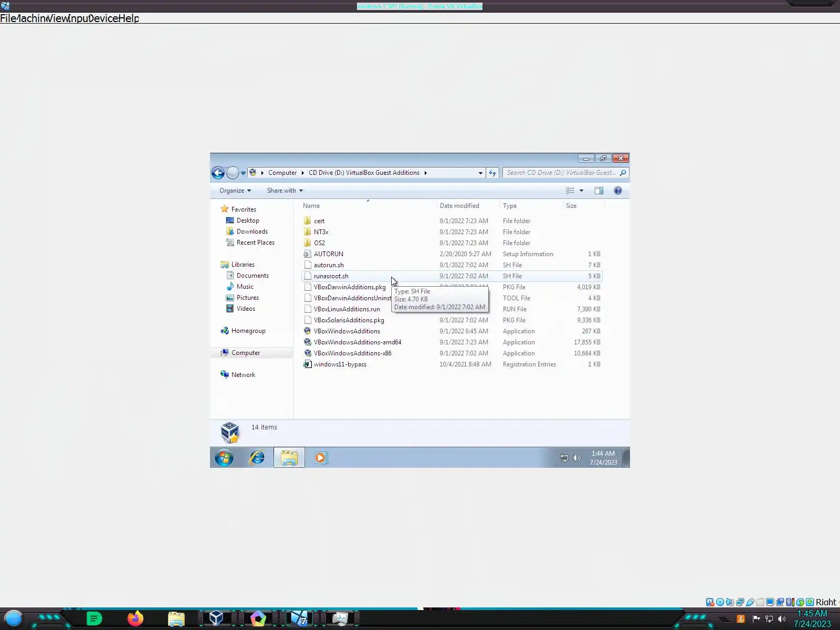Open Recent Places in Favorites
This screenshot has height=630, width=840.
pyautogui.click(x=256, y=243)
